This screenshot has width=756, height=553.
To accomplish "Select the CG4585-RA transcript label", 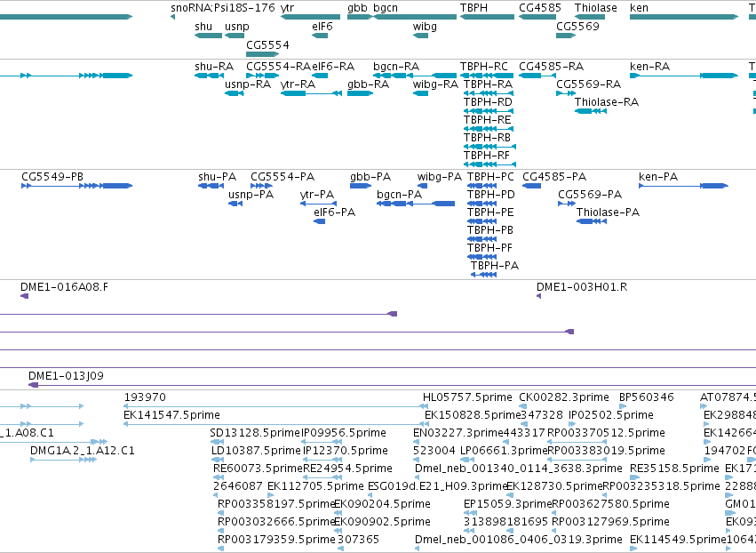I will 551,66.
